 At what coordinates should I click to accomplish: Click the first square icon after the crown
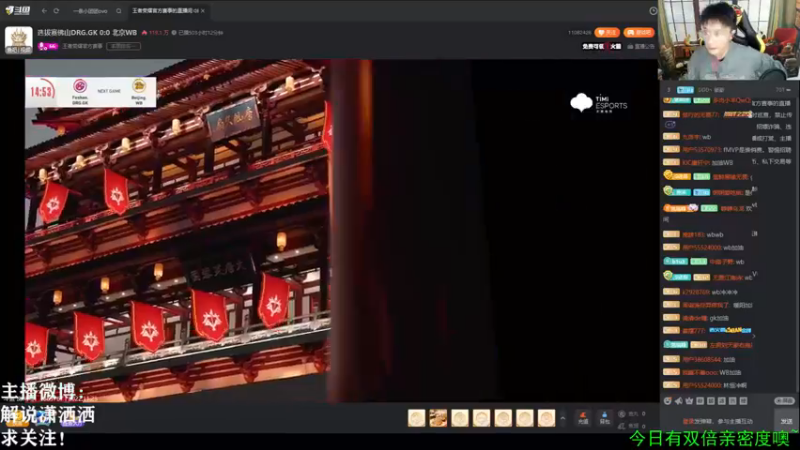[700, 401]
